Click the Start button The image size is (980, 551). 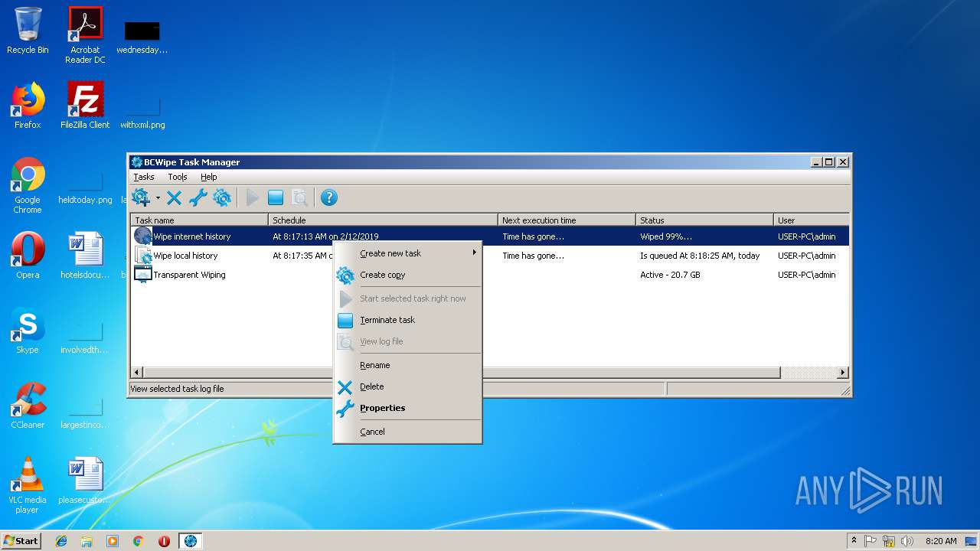21,540
